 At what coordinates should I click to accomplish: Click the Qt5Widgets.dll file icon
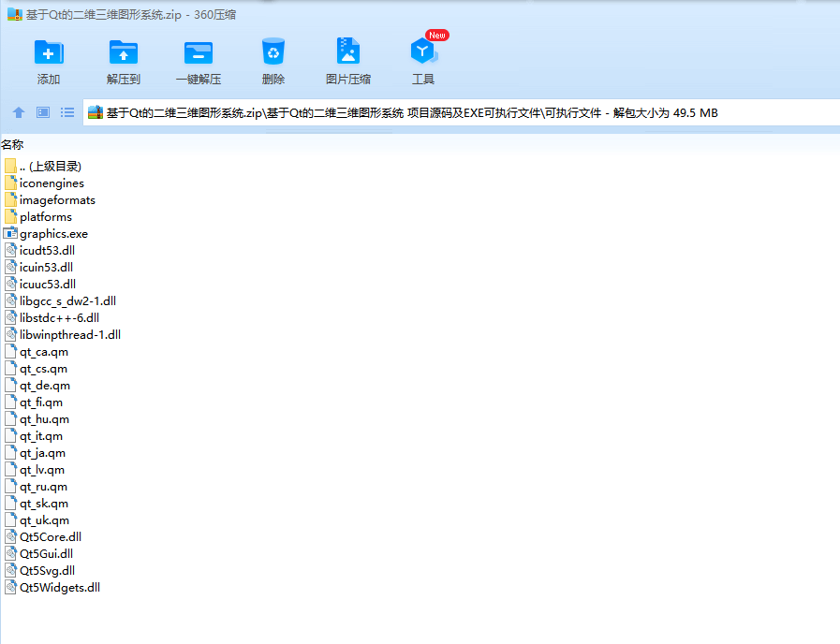(10, 587)
